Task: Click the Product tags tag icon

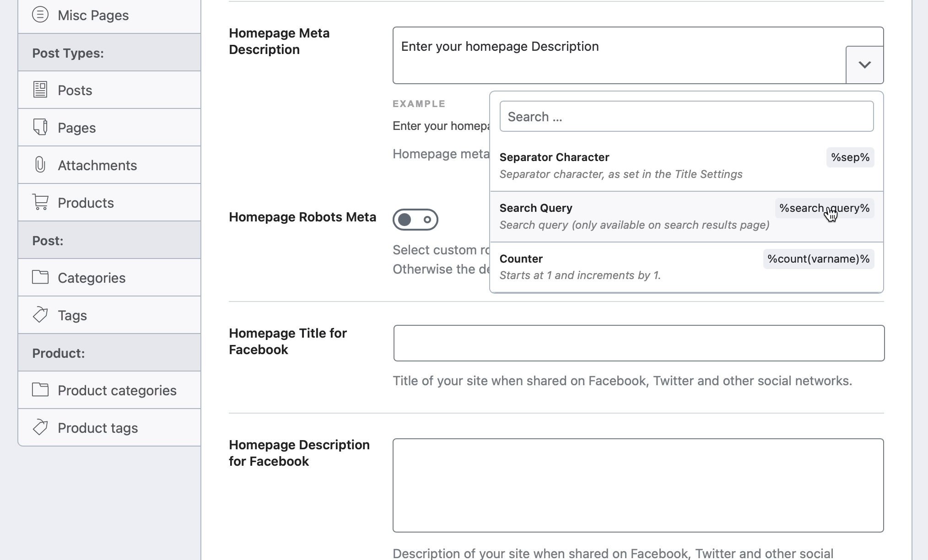Action: (x=40, y=427)
